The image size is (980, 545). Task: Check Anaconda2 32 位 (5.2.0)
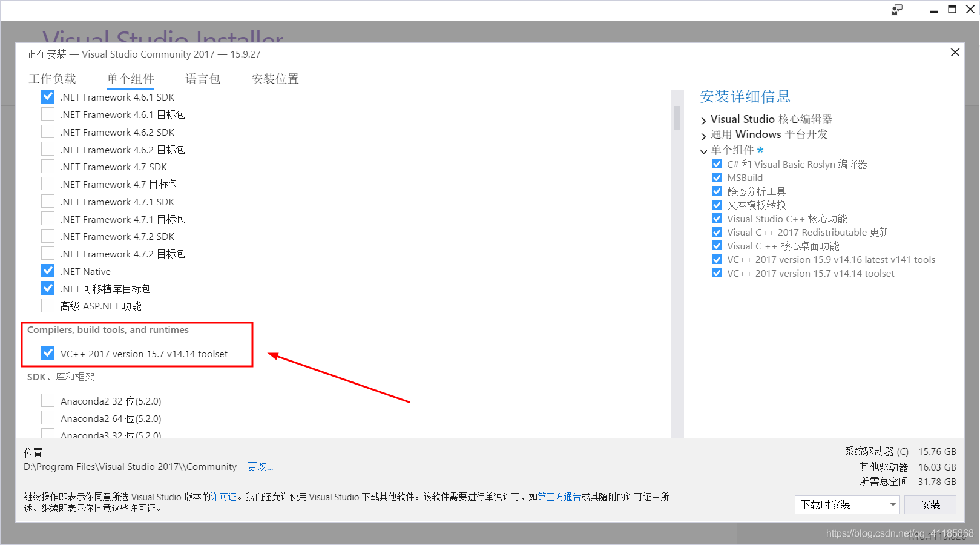[x=48, y=401]
